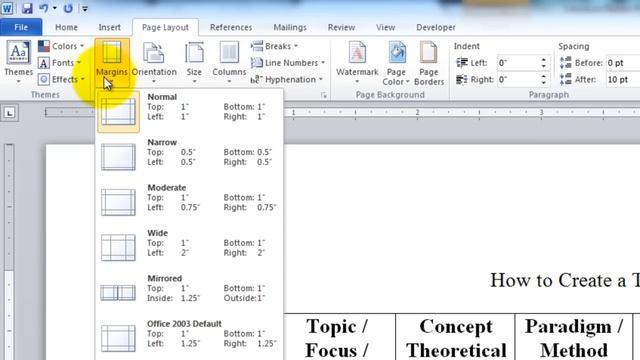Screen dimensions: 640x360
Task: Click the Spacing After field
Action: click(x=623, y=80)
